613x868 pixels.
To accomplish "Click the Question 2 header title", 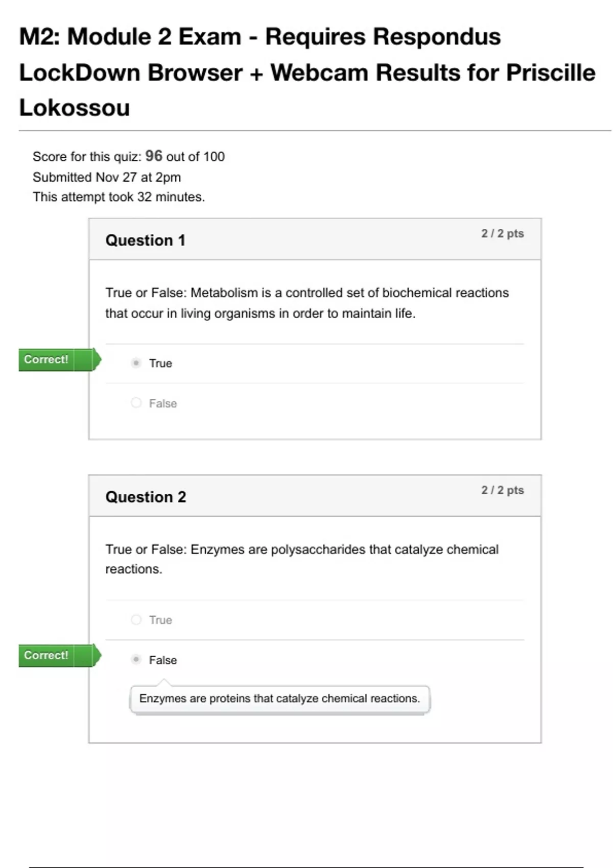I will (146, 497).
